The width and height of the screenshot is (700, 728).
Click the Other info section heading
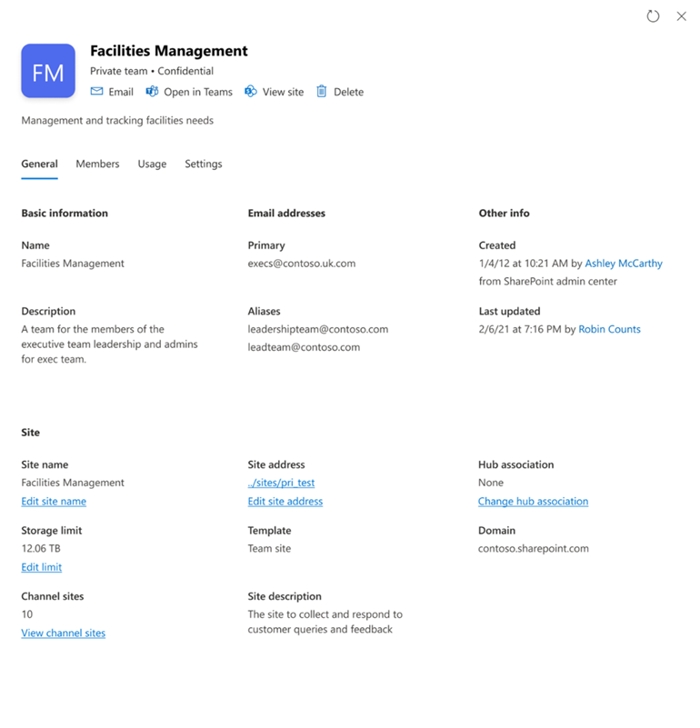(x=504, y=213)
